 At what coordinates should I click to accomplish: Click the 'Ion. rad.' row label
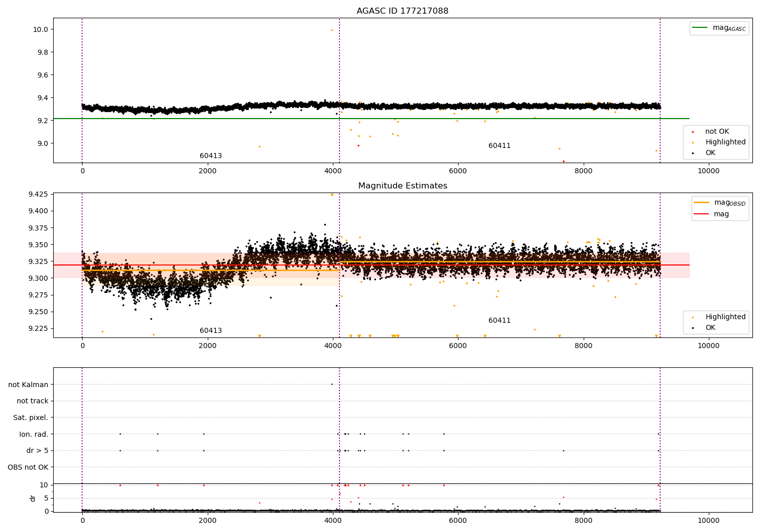point(34,434)
